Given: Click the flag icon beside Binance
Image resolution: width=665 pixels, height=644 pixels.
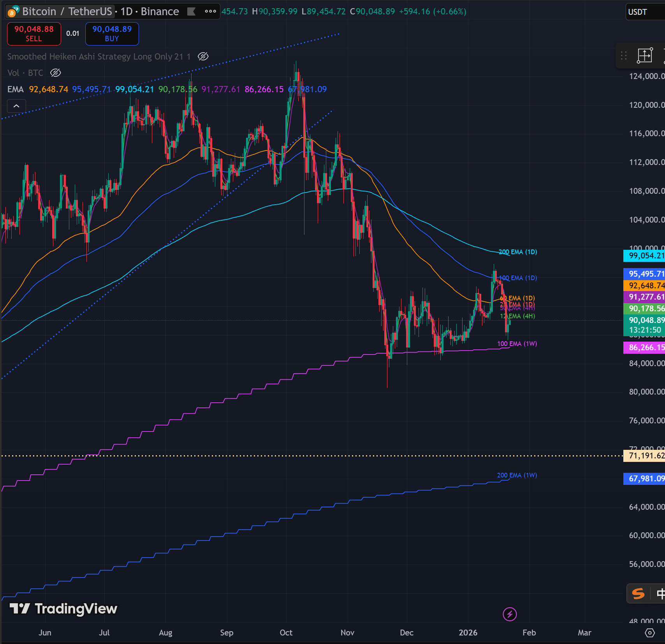Looking at the screenshot, I should [x=191, y=12].
